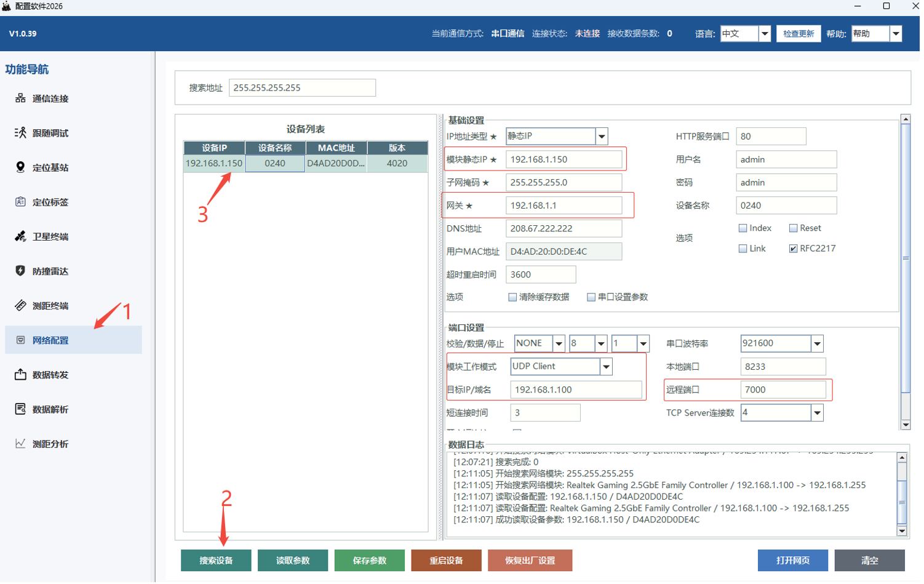Click the 检查更新 button

coord(799,34)
